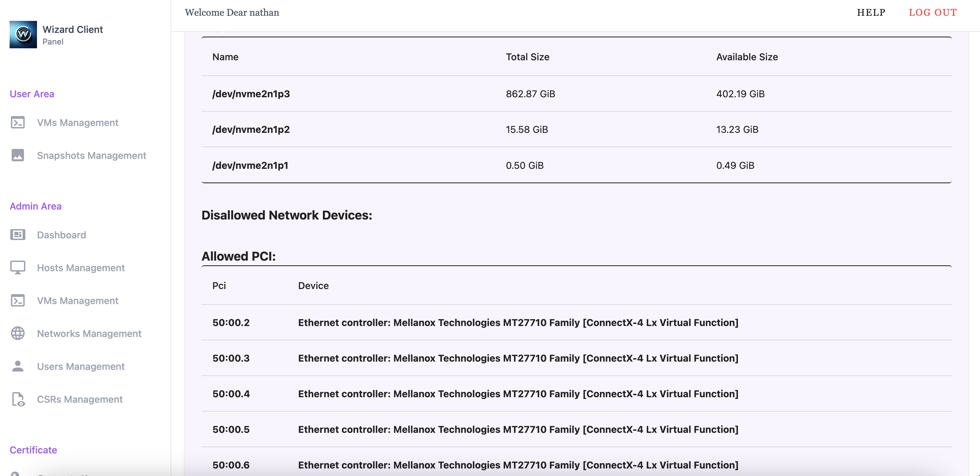Click the partially visible Certificate section icon
The height and width of the screenshot is (476, 980).
pos(17,473)
